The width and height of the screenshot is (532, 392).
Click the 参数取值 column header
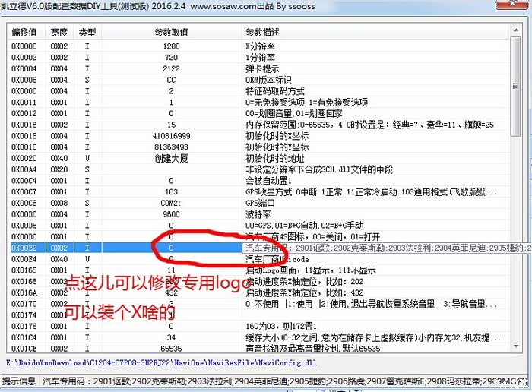click(x=171, y=33)
